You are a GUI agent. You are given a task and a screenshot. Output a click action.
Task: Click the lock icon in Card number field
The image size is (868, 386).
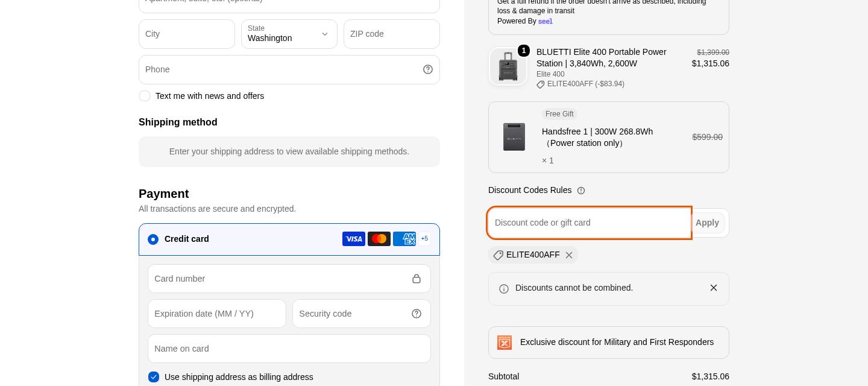pyautogui.click(x=417, y=279)
